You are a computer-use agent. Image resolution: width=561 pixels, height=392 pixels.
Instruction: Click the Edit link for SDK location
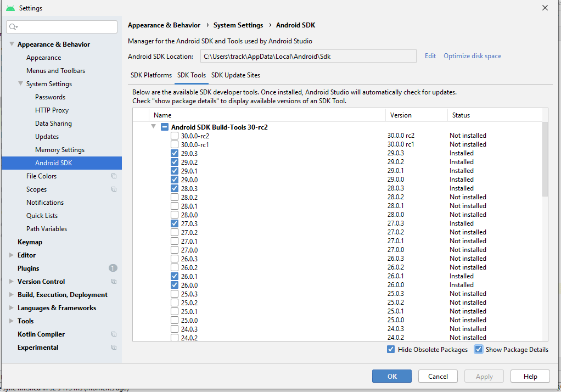pos(430,56)
